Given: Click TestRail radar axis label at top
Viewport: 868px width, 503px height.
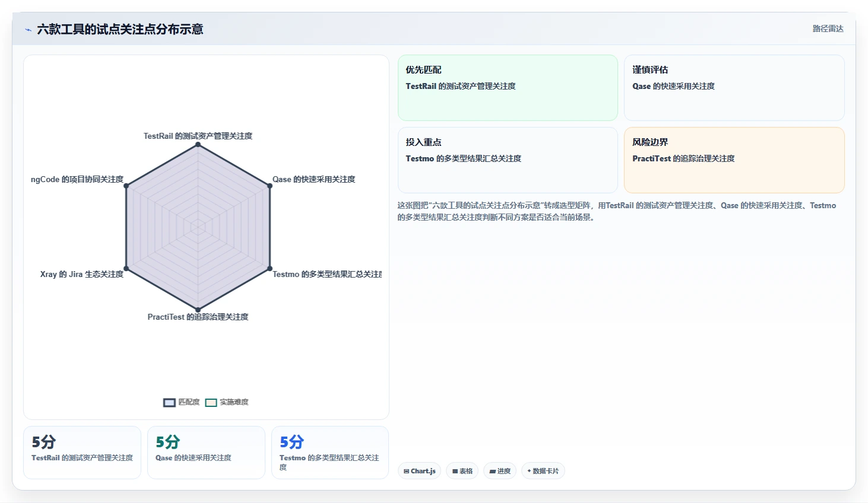Looking at the screenshot, I should click(198, 136).
